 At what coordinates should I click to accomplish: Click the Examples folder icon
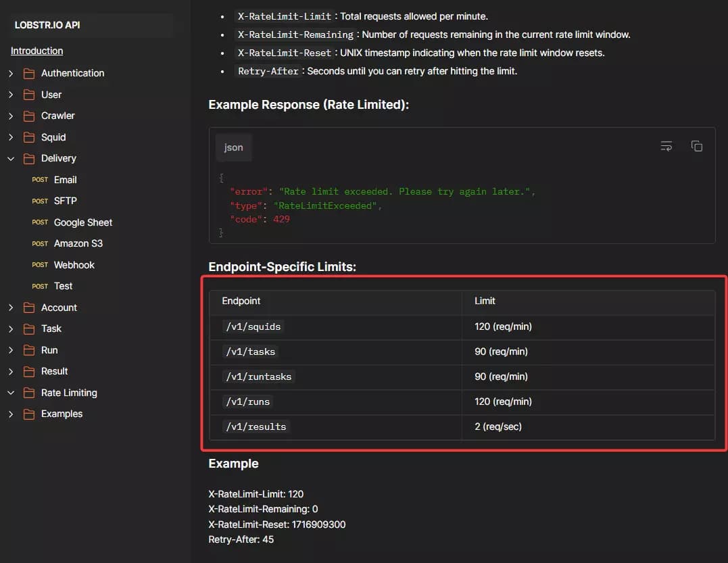point(29,414)
